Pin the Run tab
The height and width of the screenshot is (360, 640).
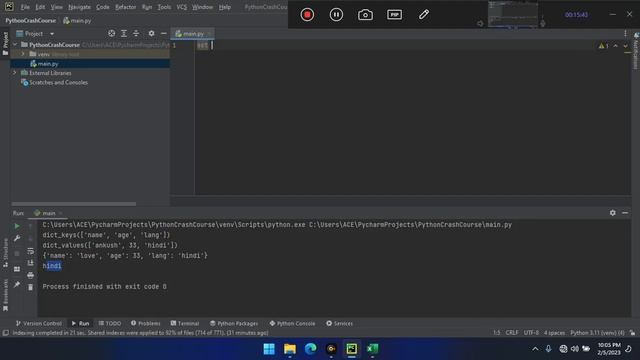coord(17,284)
